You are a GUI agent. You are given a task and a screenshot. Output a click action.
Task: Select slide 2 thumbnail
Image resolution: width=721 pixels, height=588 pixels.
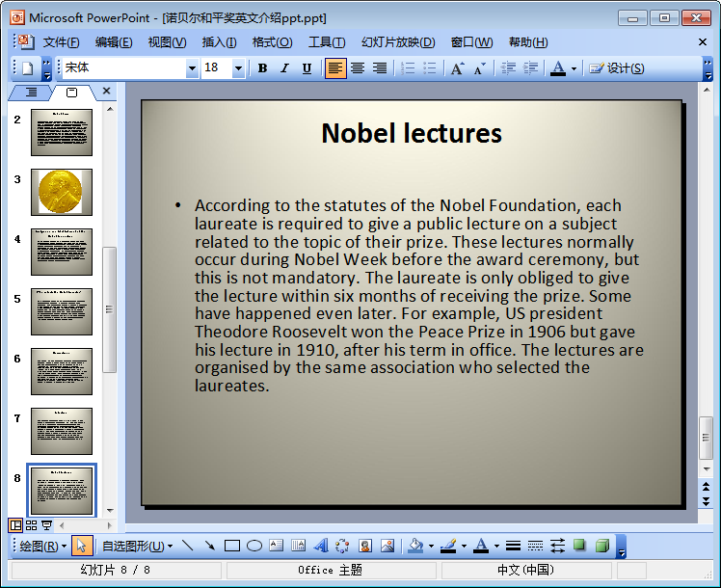62,132
